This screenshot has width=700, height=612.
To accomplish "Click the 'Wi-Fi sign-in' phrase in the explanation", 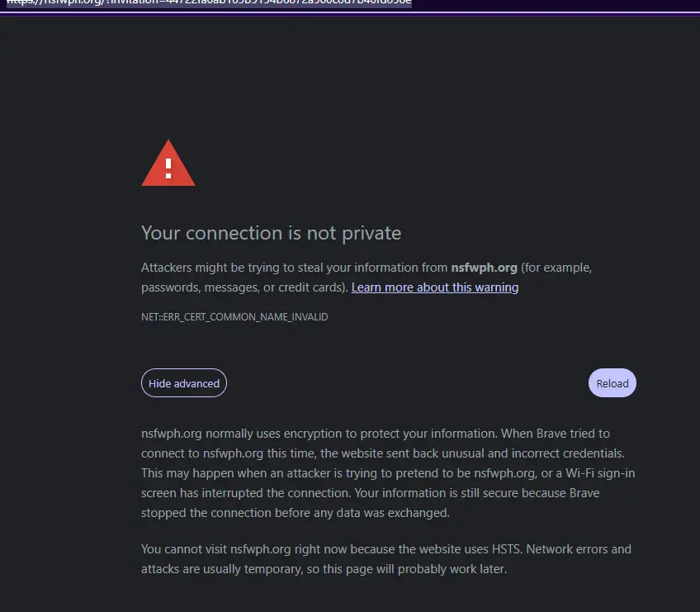I will pyautogui.click(x=600, y=473).
